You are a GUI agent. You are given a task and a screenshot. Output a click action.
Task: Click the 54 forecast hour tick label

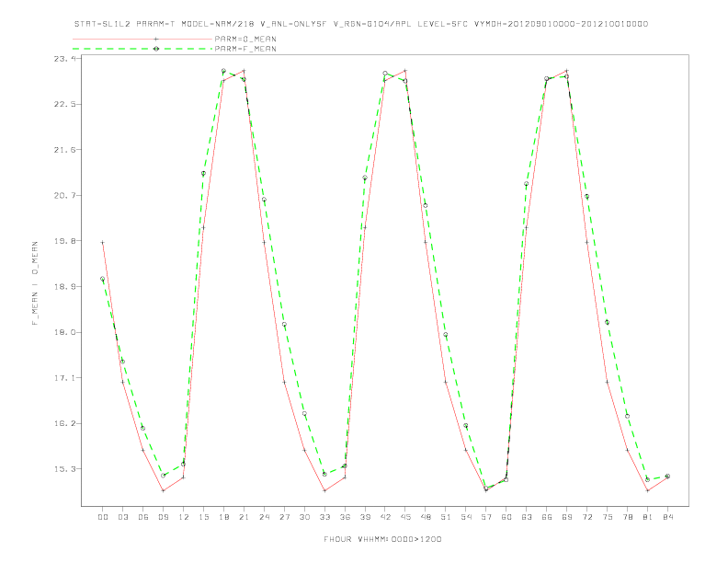[x=466, y=517]
